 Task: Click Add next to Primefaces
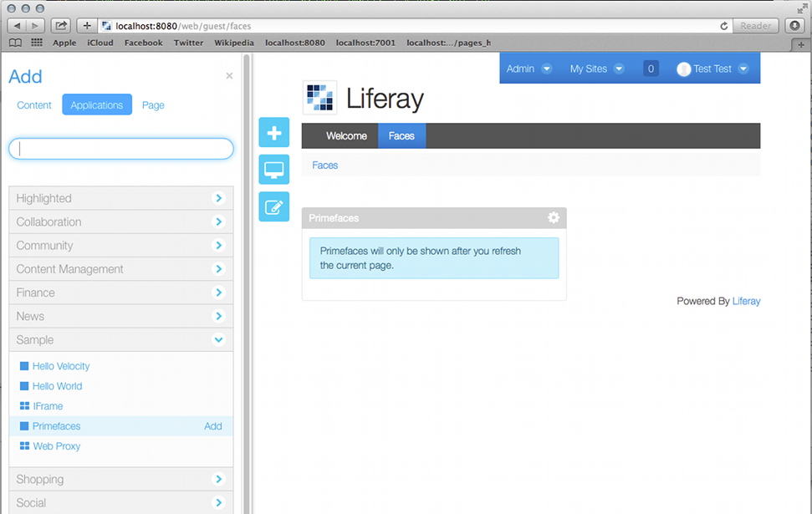[x=213, y=426]
